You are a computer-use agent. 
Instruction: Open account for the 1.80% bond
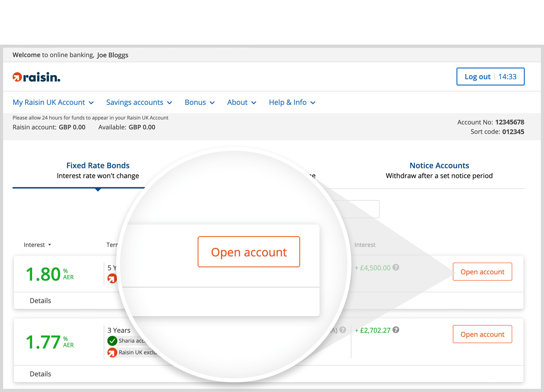point(482,272)
